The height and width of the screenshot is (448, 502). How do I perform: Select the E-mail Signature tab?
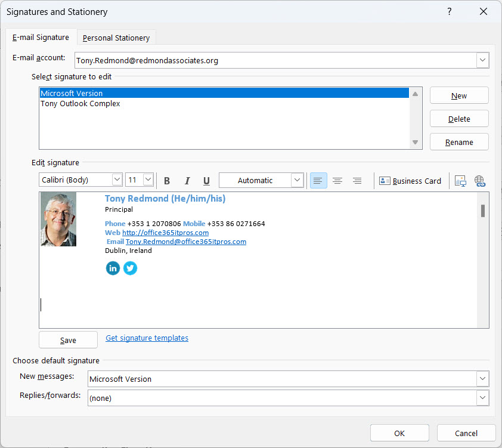coord(41,37)
